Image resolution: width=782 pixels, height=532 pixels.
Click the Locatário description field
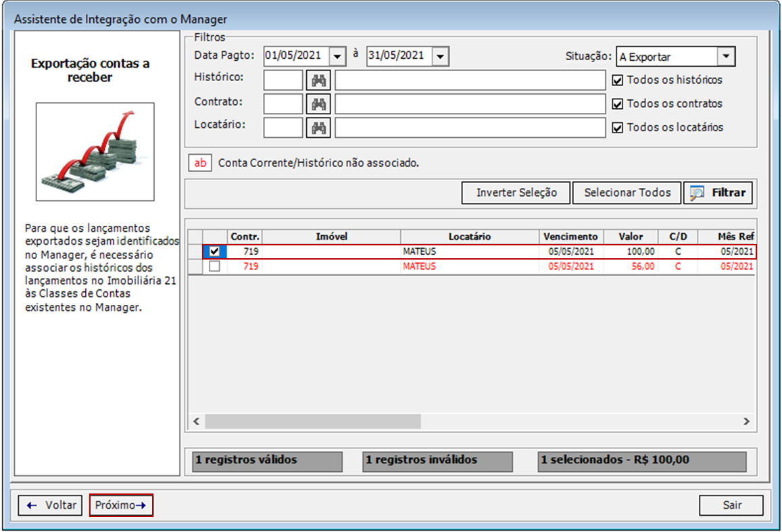tap(470, 128)
